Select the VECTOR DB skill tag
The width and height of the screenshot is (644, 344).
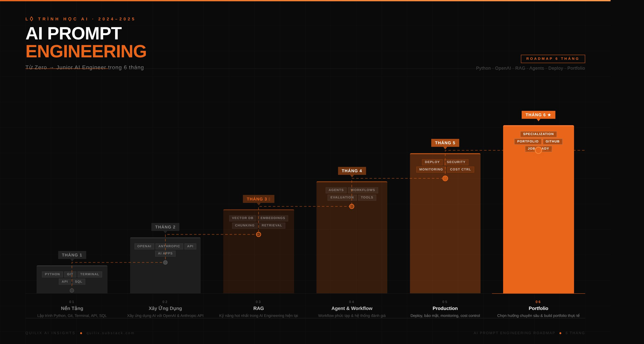pyautogui.click(x=242, y=218)
